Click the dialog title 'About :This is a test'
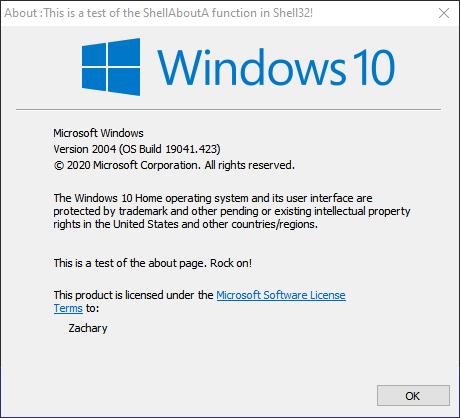 click(x=159, y=13)
